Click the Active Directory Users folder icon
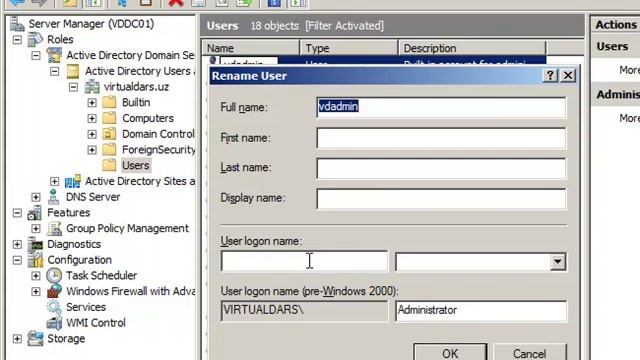 point(73,71)
